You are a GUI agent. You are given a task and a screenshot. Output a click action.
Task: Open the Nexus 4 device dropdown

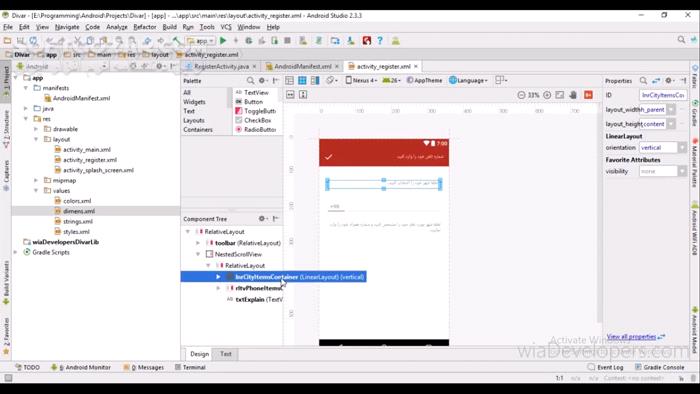pyautogui.click(x=362, y=80)
